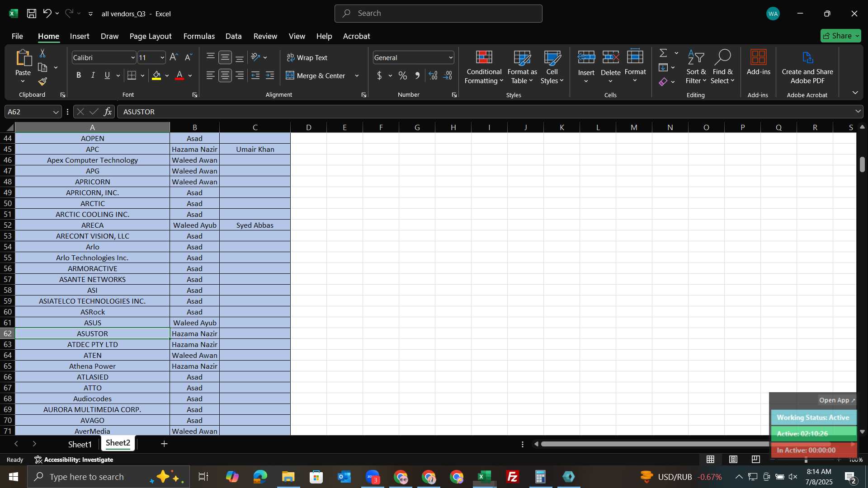Click the Share button
Image resolution: width=868 pixels, height=488 pixels.
point(840,36)
